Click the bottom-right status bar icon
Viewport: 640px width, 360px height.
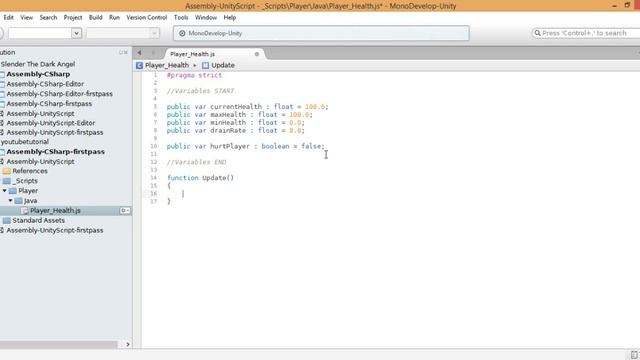(634, 355)
